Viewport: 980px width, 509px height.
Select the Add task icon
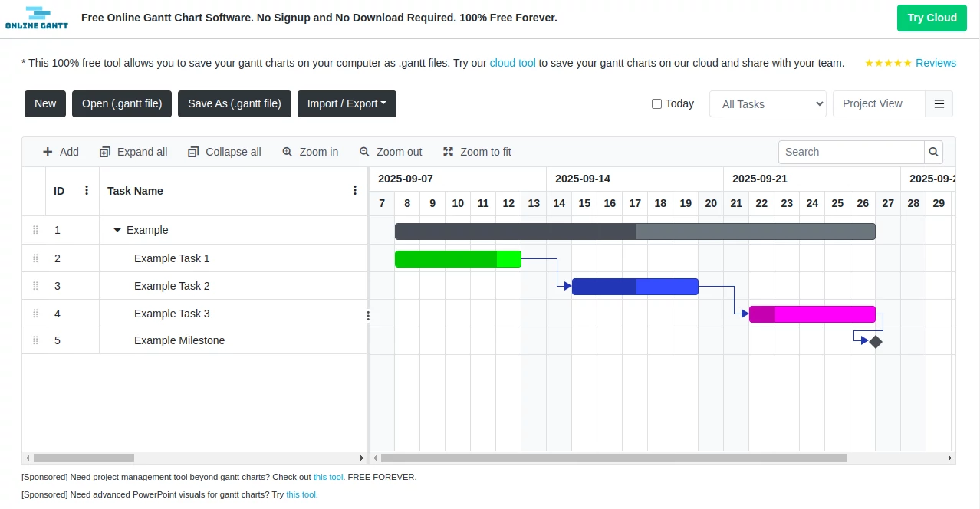tap(46, 151)
